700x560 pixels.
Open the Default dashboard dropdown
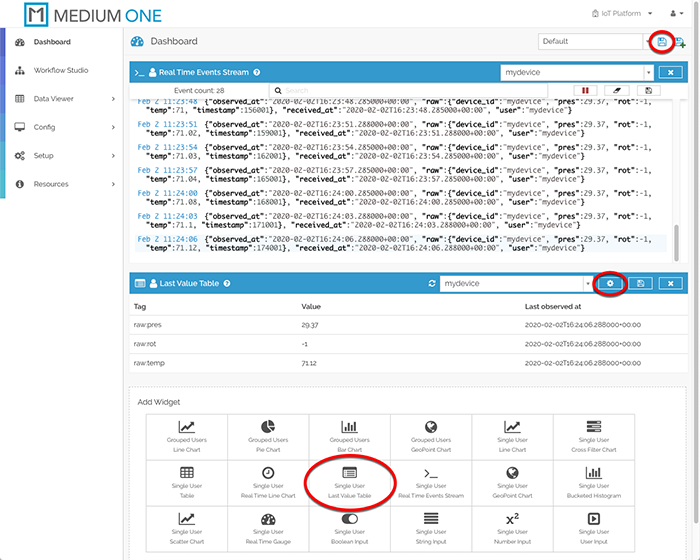coord(592,42)
